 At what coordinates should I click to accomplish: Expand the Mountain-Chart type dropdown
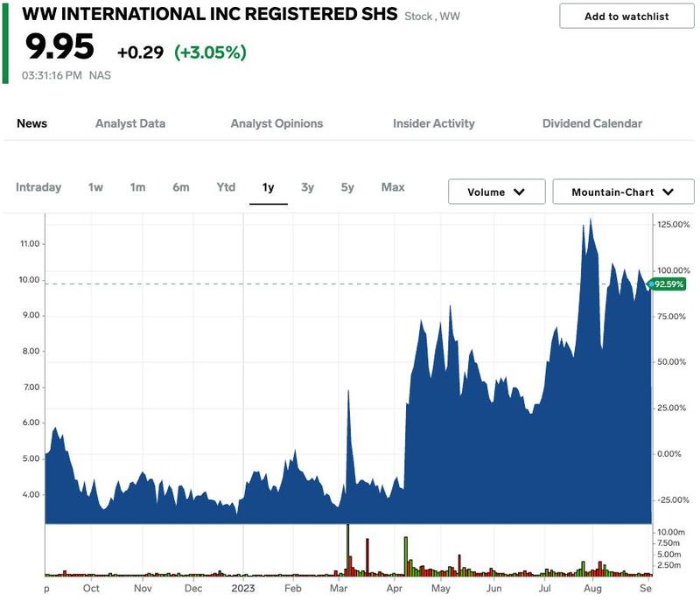(623, 192)
